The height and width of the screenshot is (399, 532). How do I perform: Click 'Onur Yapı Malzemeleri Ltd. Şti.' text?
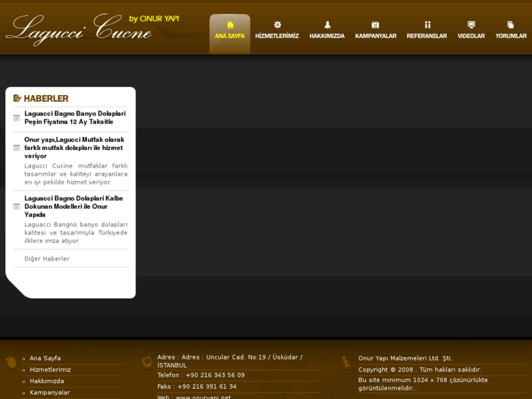405,358
